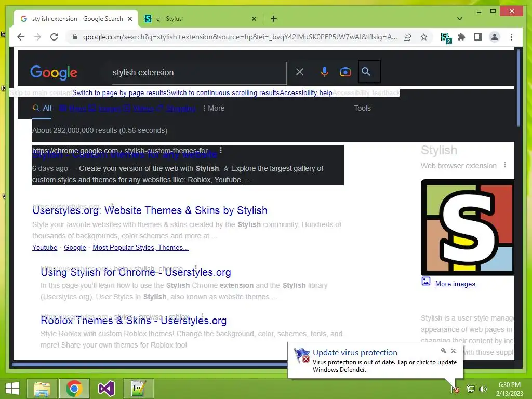
Task: Click the site padlock icon
Action: [x=75, y=37]
